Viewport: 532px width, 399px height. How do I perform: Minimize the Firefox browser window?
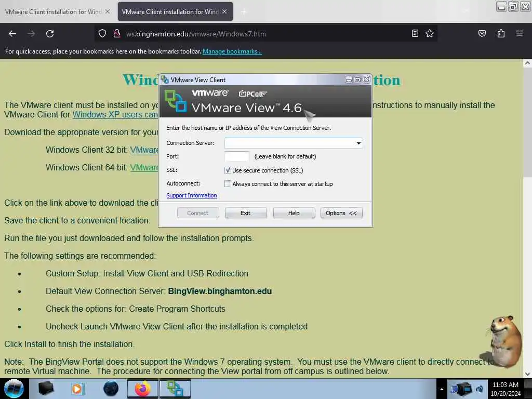[x=501, y=6]
